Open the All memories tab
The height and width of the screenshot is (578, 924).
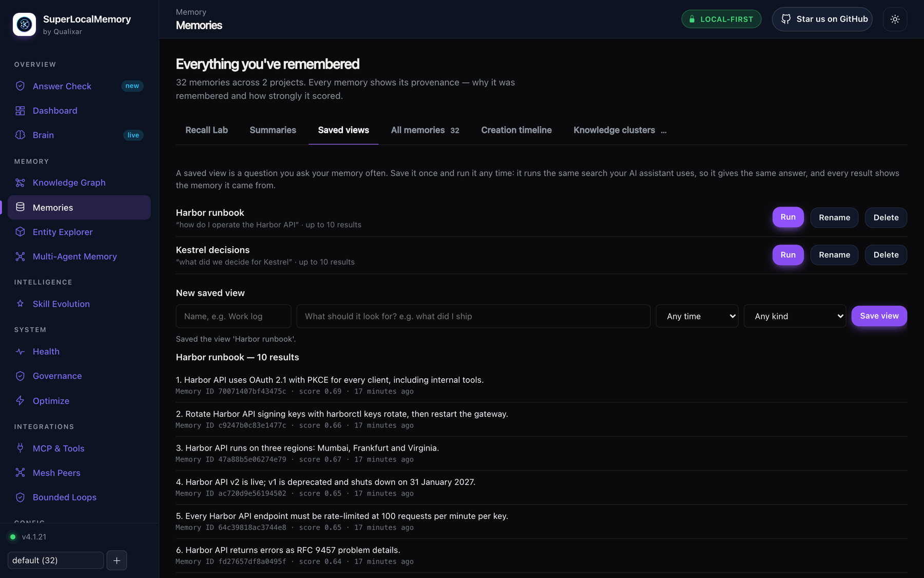[x=425, y=130]
